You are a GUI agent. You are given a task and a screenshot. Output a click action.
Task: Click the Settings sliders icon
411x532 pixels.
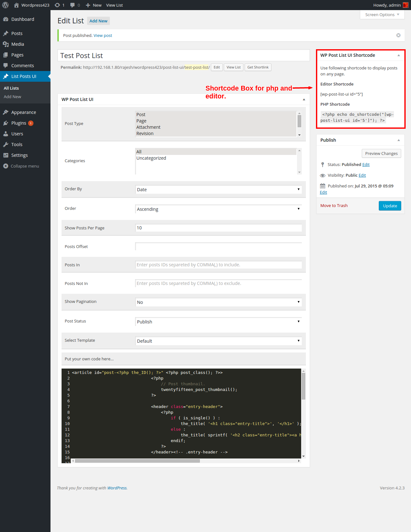point(6,155)
